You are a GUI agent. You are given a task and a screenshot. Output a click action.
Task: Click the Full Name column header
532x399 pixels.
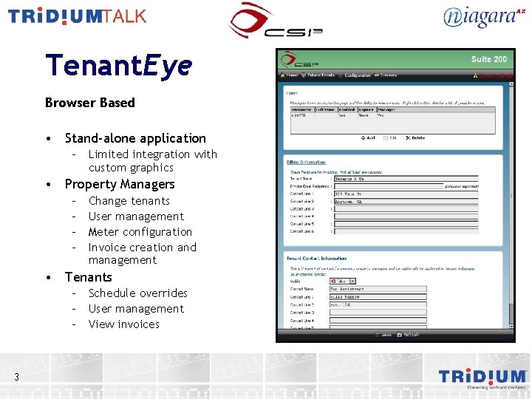click(x=326, y=109)
